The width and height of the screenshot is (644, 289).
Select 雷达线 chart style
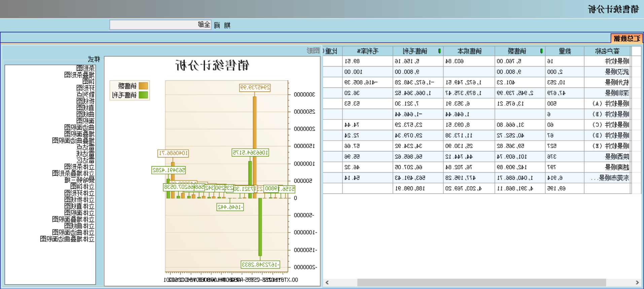[85, 154]
